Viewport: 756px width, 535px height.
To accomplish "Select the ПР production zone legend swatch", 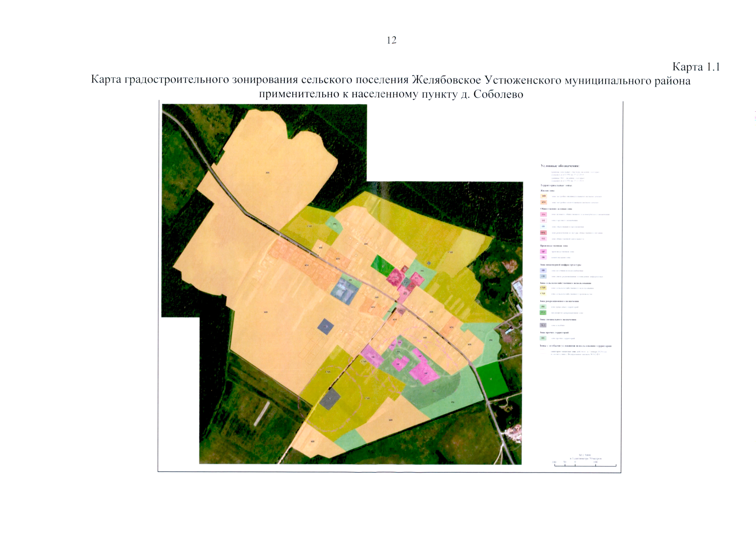I will pyautogui.click(x=543, y=251).
